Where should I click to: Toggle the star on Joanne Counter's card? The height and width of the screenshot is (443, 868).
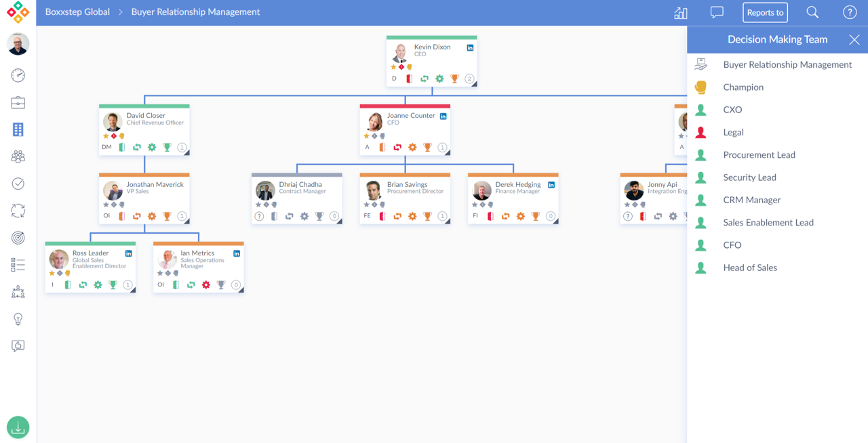pyautogui.click(x=367, y=136)
